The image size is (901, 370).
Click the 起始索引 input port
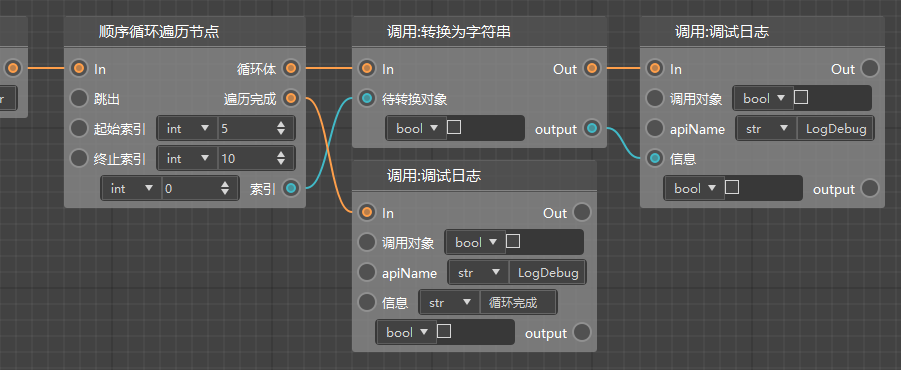click(79, 129)
